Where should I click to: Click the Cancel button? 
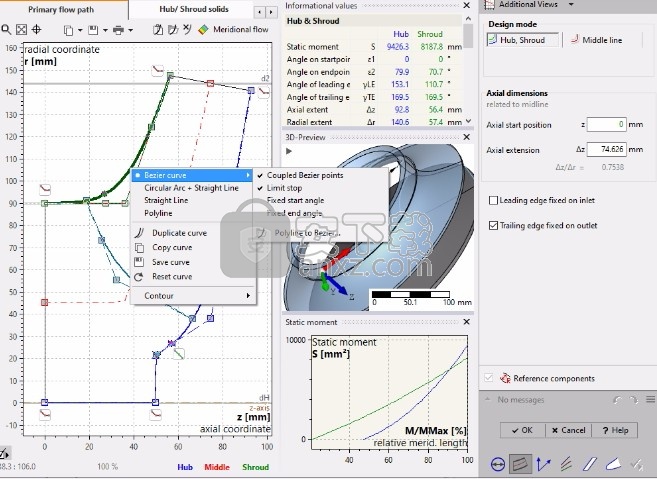569,430
